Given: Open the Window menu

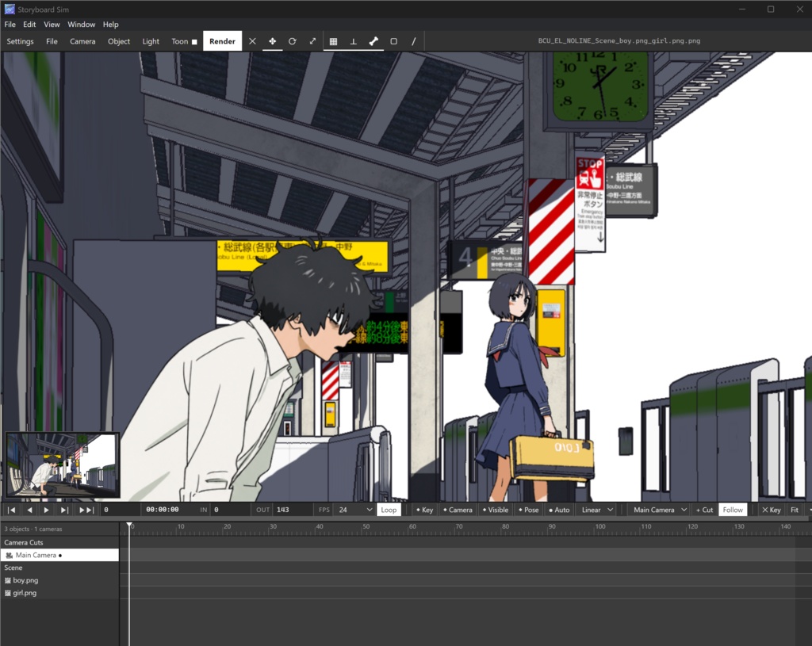Looking at the screenshot, I should [82, 25].
